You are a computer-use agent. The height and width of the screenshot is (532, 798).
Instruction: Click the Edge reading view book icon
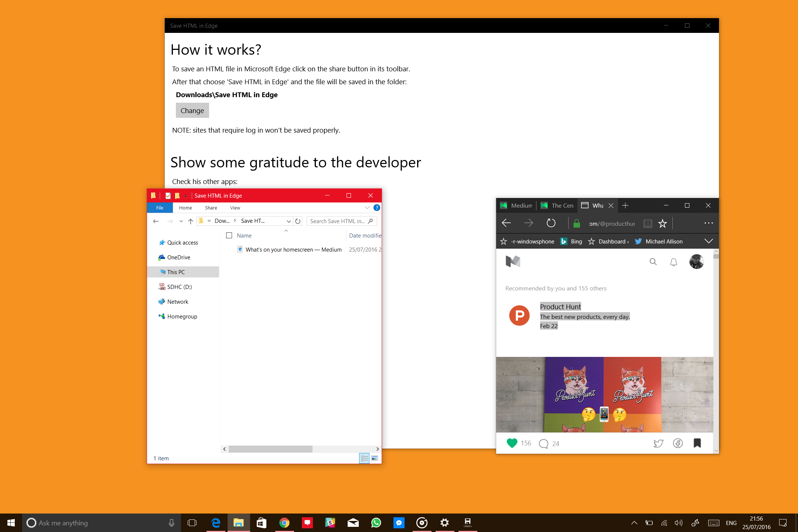point(647,223)
